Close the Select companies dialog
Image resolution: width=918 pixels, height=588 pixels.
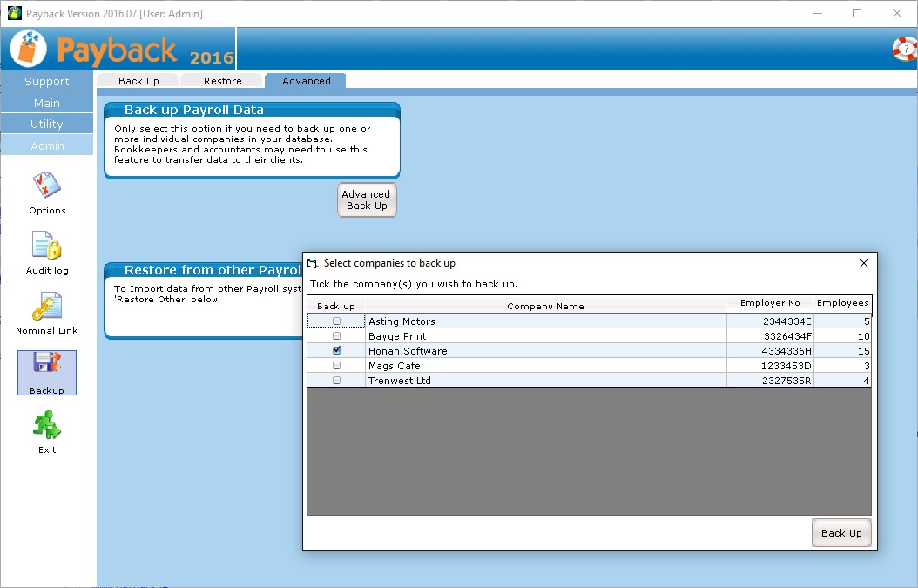(864, 263)
